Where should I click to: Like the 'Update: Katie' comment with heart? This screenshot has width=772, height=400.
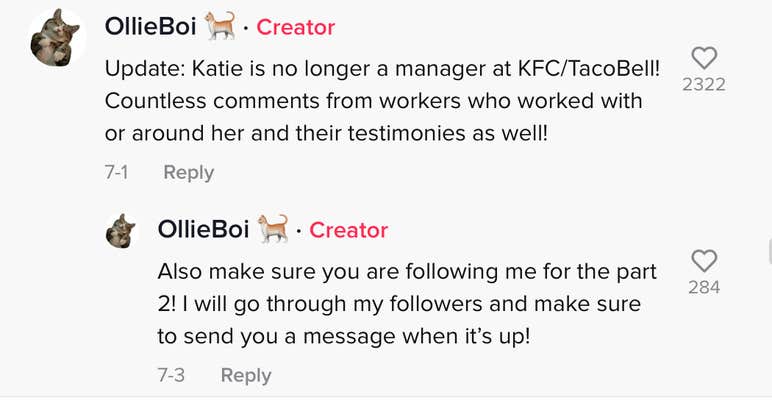(703, 57)
